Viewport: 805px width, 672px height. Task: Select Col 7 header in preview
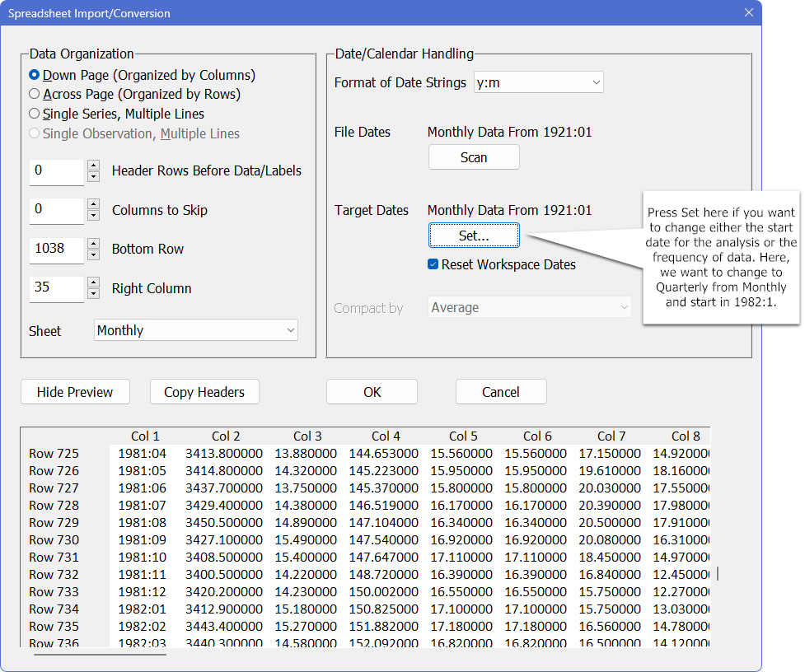[611, 436]
